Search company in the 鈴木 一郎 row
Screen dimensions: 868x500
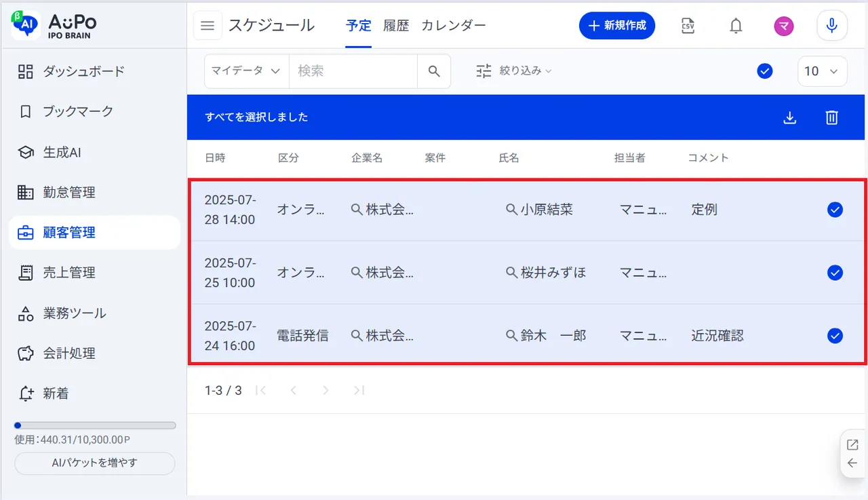tap(357, 335)
